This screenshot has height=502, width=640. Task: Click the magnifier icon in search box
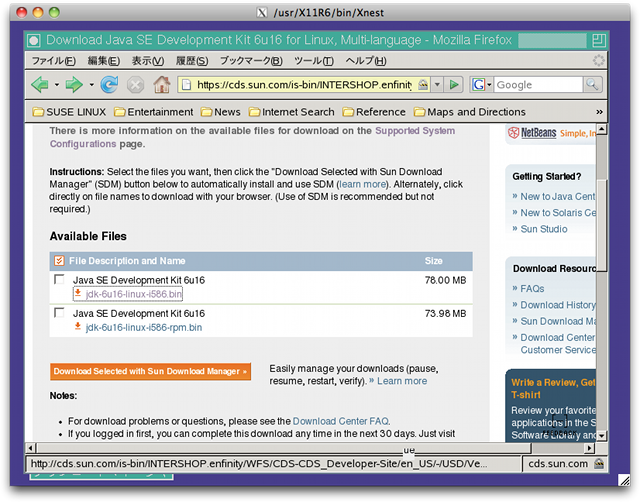(595, 85)
